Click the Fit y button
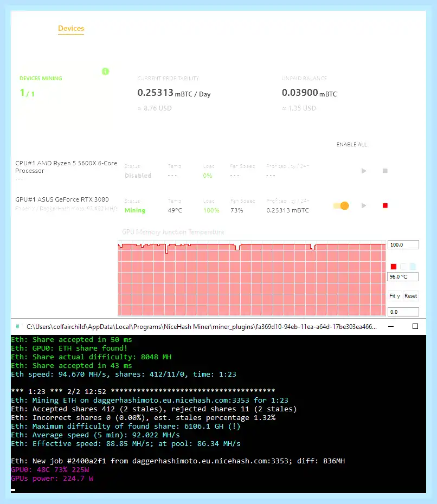The width and height of the screenshot is (437, 504). (395, 296)
